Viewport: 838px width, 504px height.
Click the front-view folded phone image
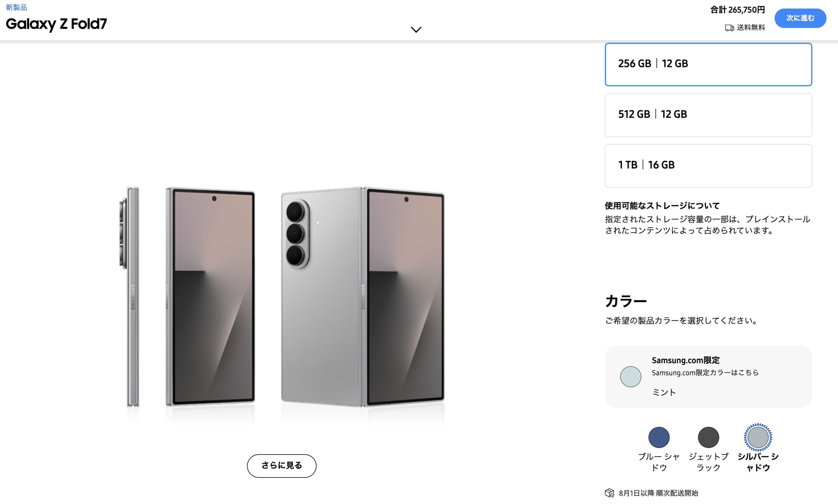211,297
